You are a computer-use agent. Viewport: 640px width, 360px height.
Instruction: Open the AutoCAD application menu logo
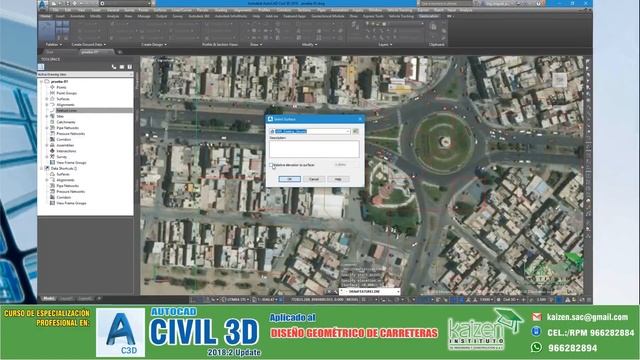point(43,4)
